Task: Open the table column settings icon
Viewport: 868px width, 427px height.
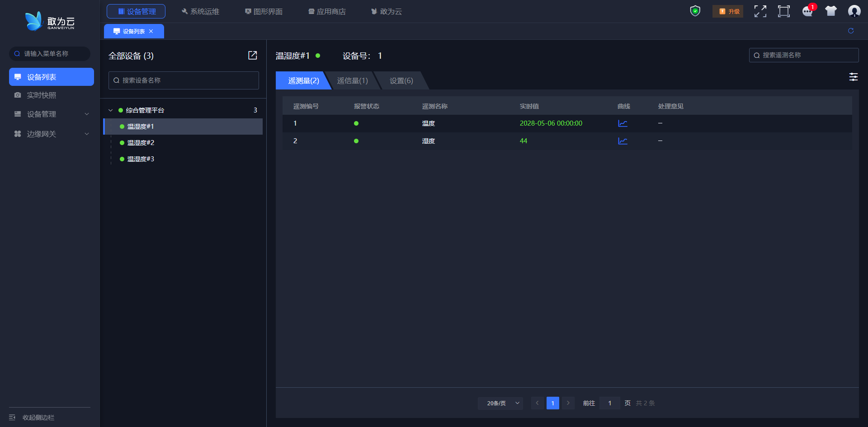Action: point(853,77)
